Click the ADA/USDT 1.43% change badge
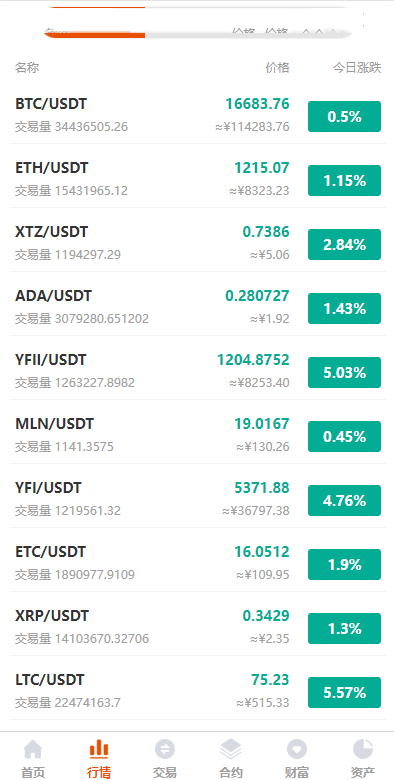Viewport: 394px width, 780px height. (344, 308)
